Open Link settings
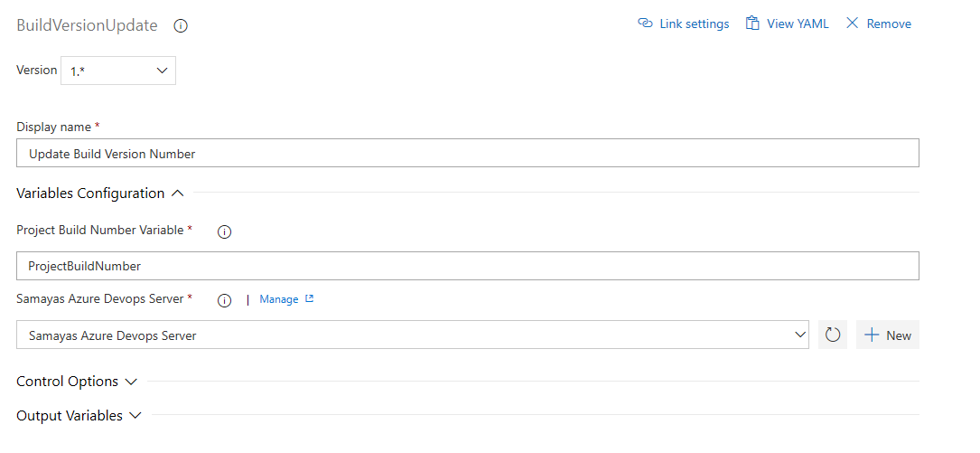 click(x=694, y=24)
